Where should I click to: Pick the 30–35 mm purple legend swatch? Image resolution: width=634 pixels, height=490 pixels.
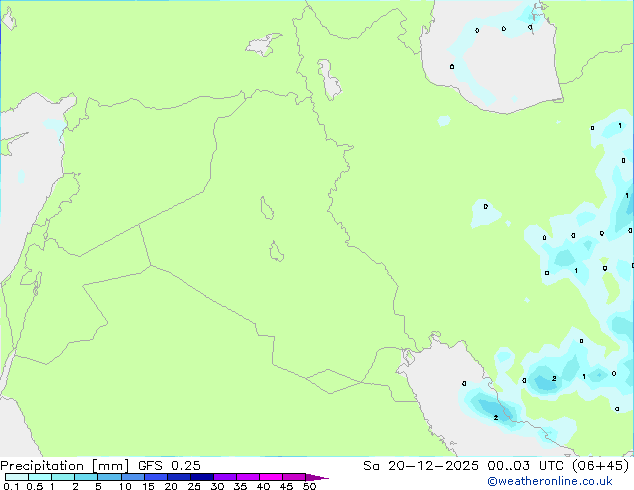pos(225,477)
